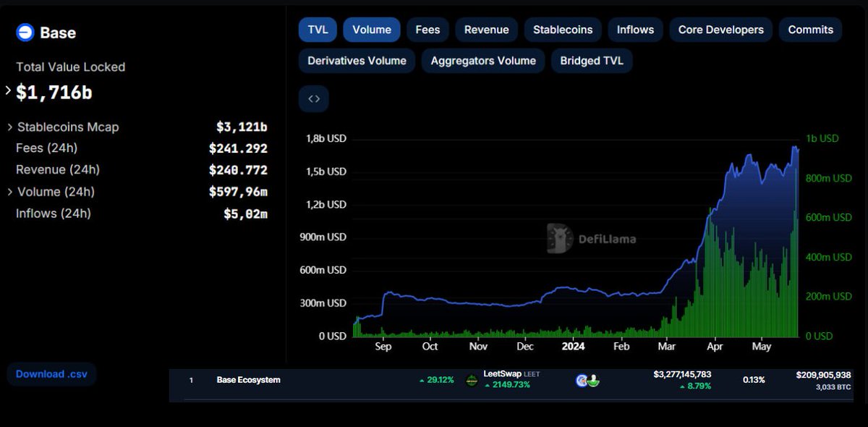Enable the Core Developers chart series
This screenshot has height=427, width=868.
pos(721,30)
